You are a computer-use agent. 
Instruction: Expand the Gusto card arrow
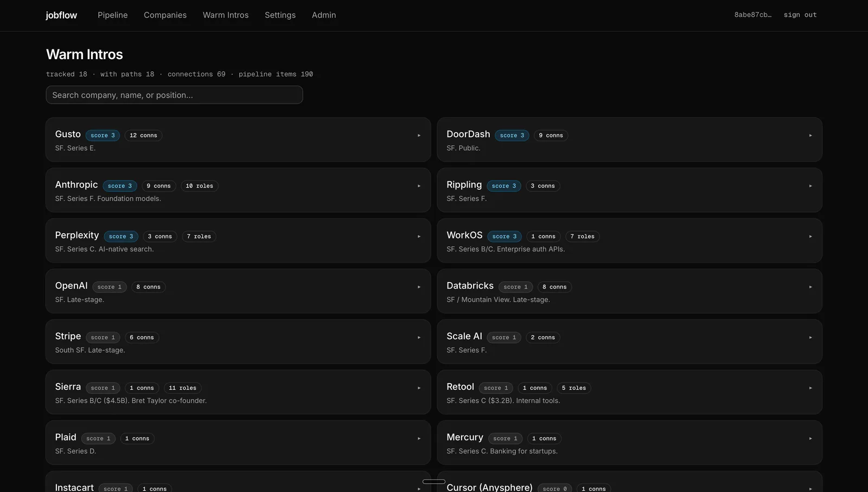coord(419,136)
